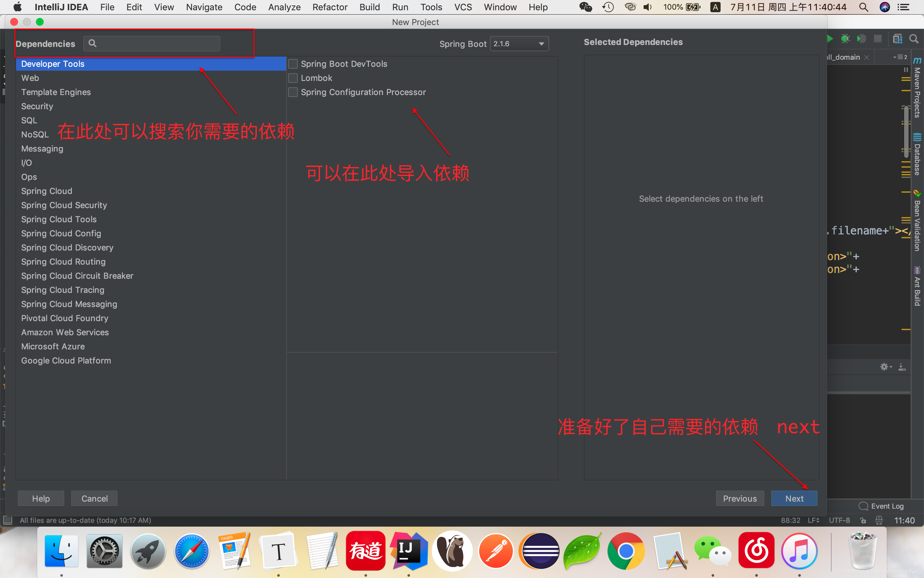Open the Database side panel
The height and width of the screenshot is (578, 924).
[917, 154]
